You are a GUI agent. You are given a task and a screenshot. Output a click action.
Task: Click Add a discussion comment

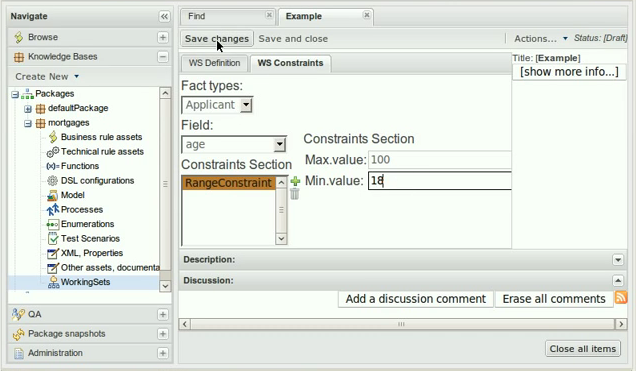click(416, 299)
